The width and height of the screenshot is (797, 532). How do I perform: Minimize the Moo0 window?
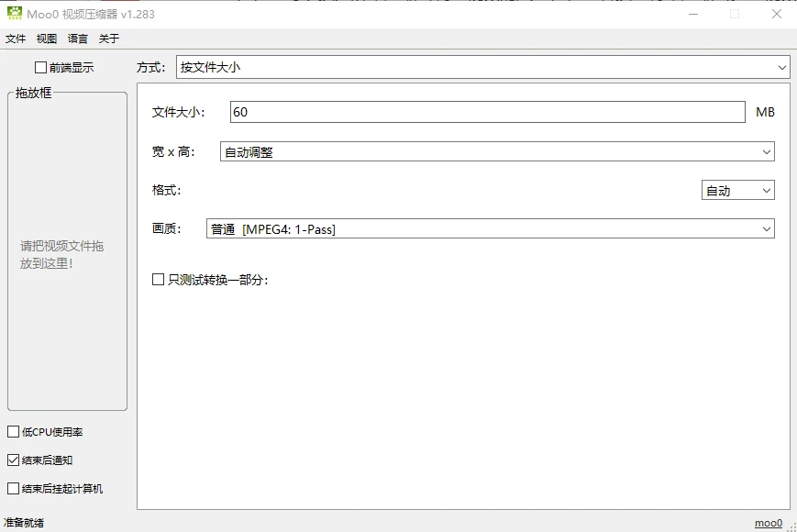pyautogui.click(x=693, y=15)
